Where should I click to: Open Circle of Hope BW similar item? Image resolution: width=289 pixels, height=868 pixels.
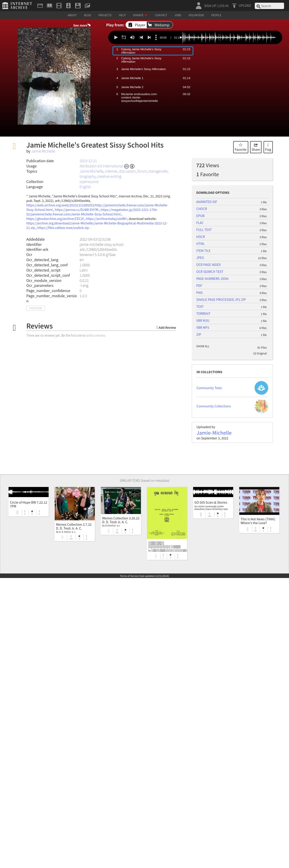click(x=29, y=501)
